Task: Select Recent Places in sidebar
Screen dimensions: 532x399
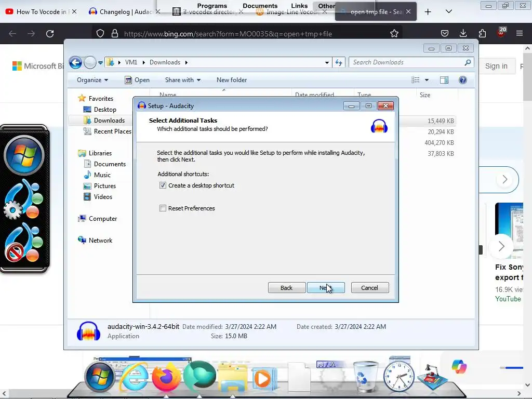Action: pos(107,131)
